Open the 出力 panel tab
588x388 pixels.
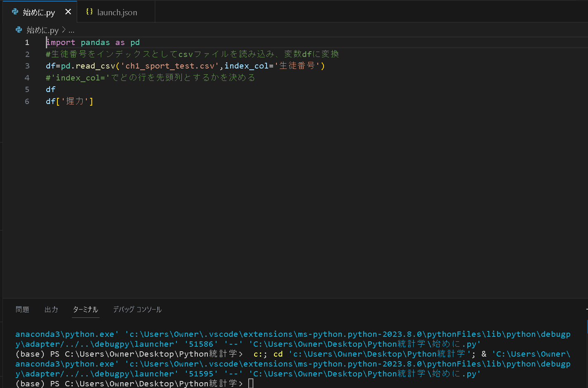(x=51, y=310)
